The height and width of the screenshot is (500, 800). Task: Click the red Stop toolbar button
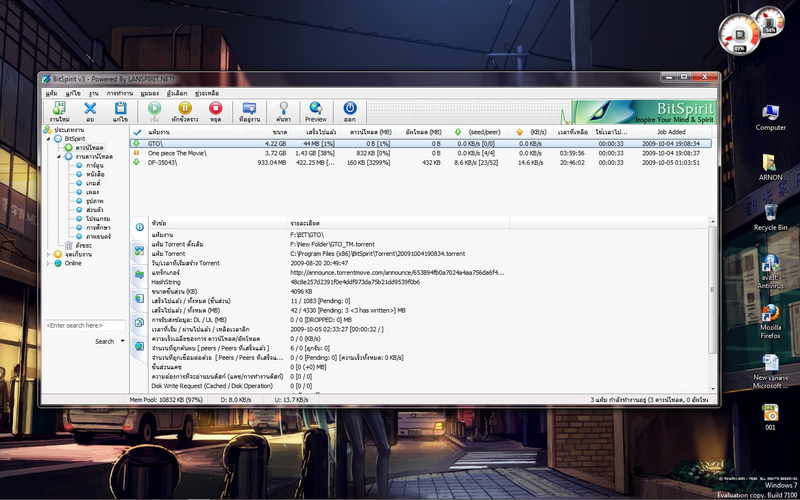click(x=215, y=111)
